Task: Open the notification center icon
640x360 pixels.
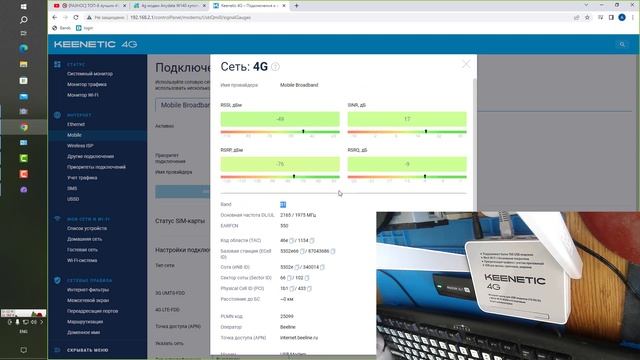Action: click(x=24, y=350)
